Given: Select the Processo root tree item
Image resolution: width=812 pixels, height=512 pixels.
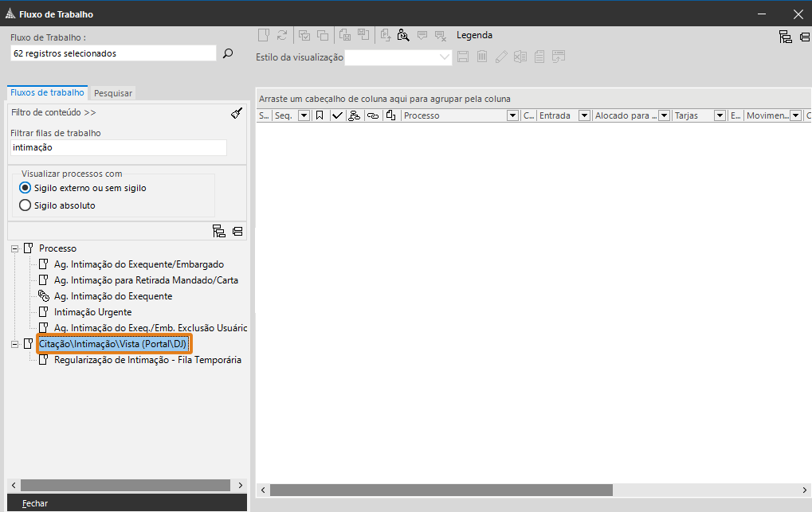Looking at the screenshot, I should [x=57, y=248].
